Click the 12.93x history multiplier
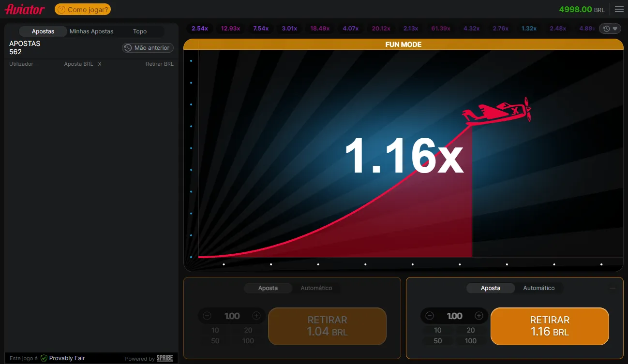The height and width of the screenshot is (364, 628). click(231, 29)
